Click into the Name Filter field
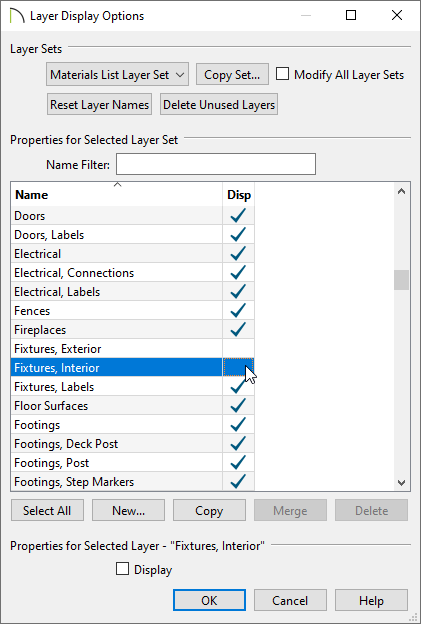 pyautogui.click(x=216, y=164)
